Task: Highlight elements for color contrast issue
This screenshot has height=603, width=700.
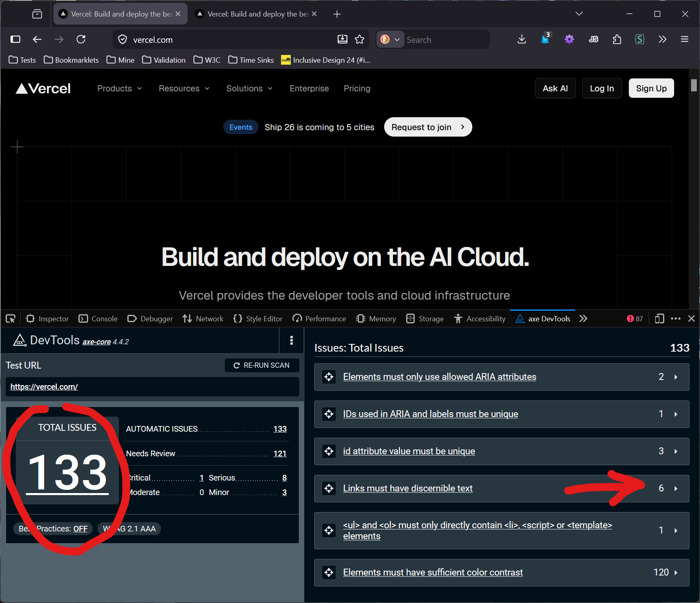Action: [x=329, y=572]
